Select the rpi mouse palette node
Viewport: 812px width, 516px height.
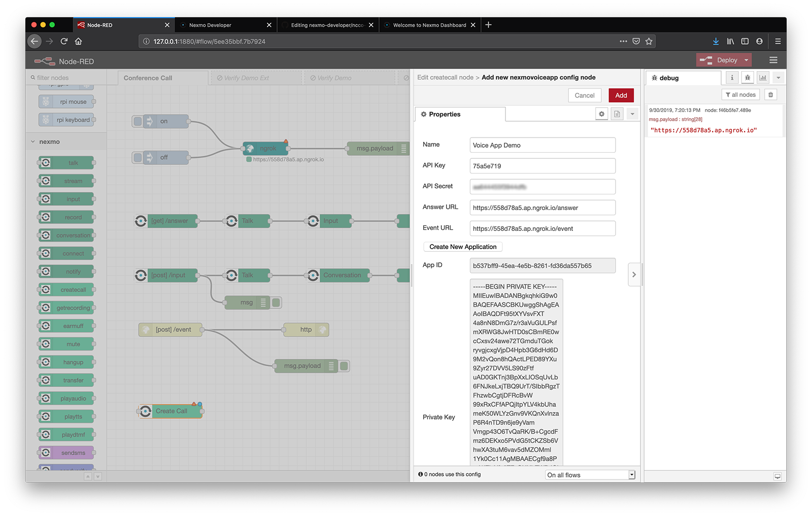tap(66, 101)
